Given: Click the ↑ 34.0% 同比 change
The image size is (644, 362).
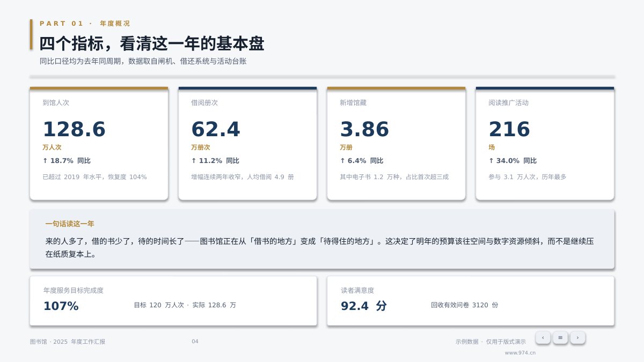Looking at the screenshot, I should point(513,161).
